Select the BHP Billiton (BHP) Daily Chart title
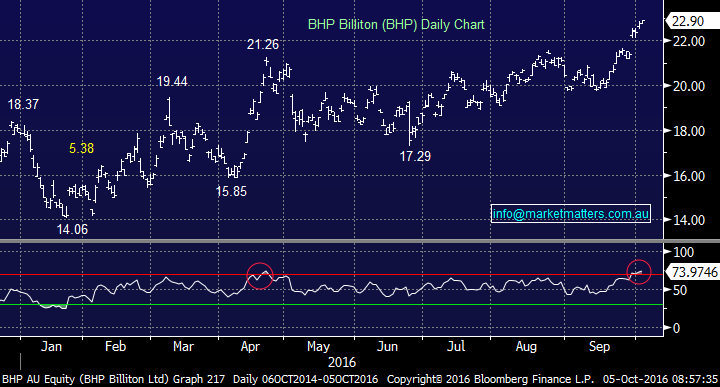Viewport: 720px width, 387px height. (x=396, y=25)
